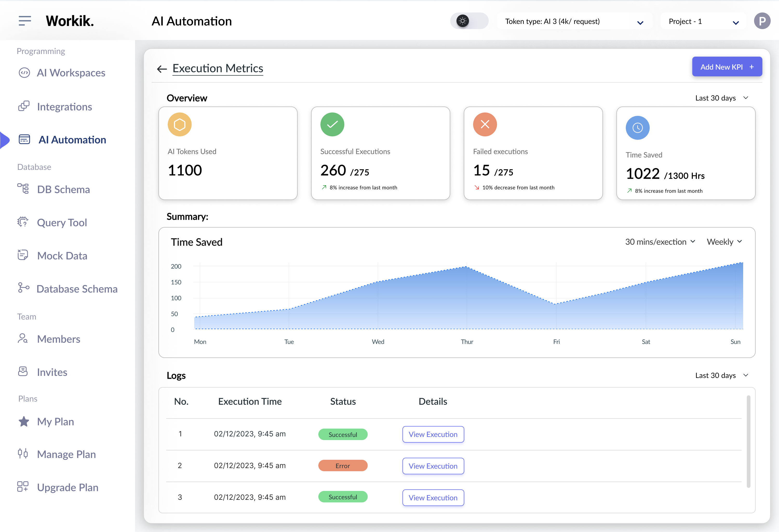
Task: Click the Add New KPI button
Action: tap(727, 66)
